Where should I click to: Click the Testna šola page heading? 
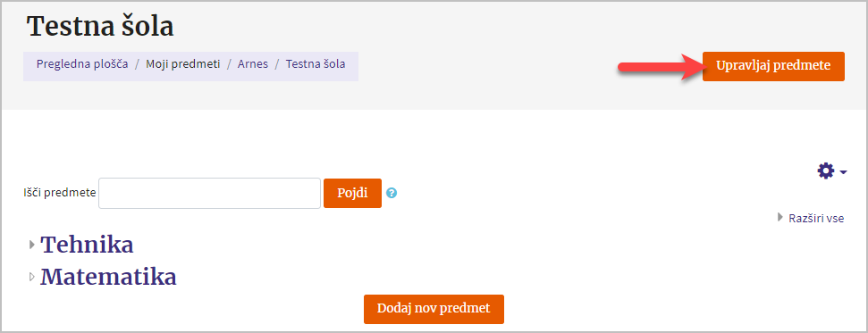point(100,26)
